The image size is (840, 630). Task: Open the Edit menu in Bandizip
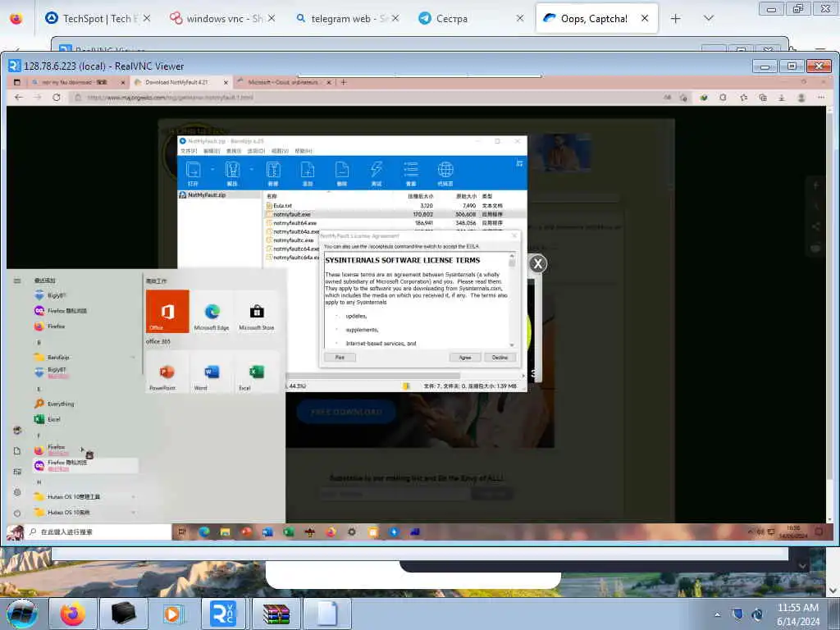pos(212,151)
